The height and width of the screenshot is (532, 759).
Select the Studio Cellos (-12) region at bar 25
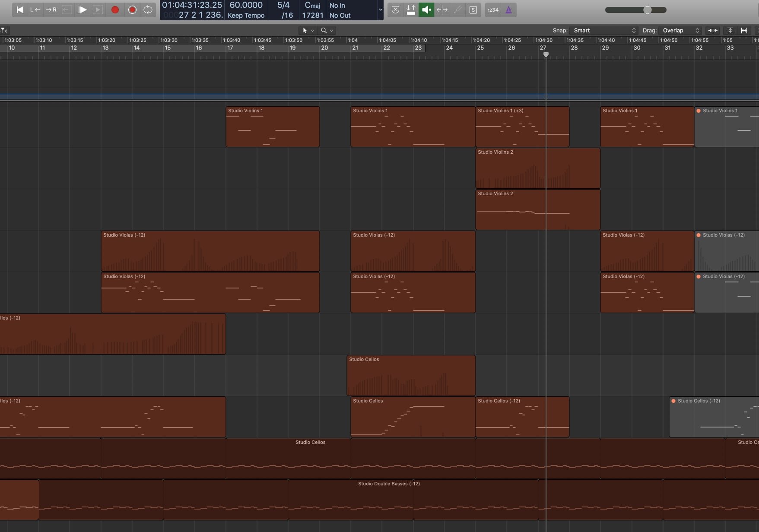[522, 417]
